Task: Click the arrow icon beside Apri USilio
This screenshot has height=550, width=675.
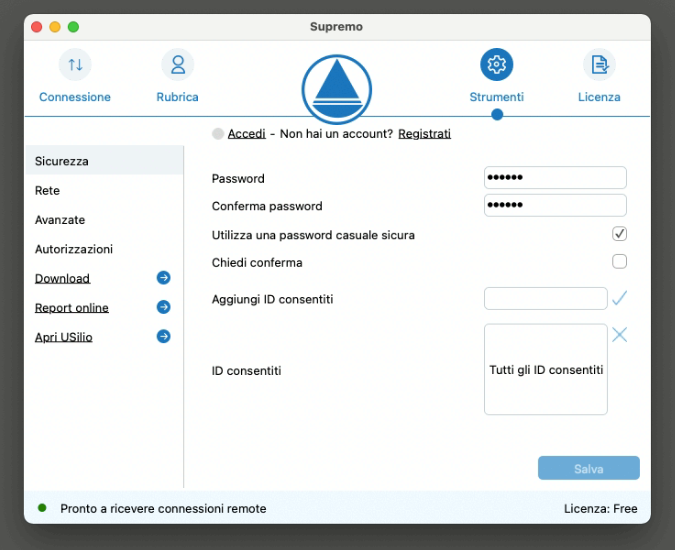Action: (x=164, y=337)
